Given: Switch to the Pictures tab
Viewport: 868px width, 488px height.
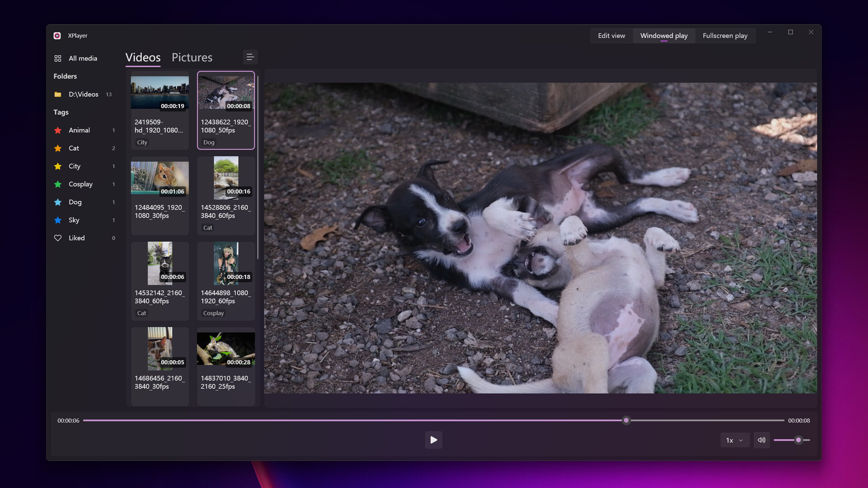Looking at the screenshot, I should 192,57.
